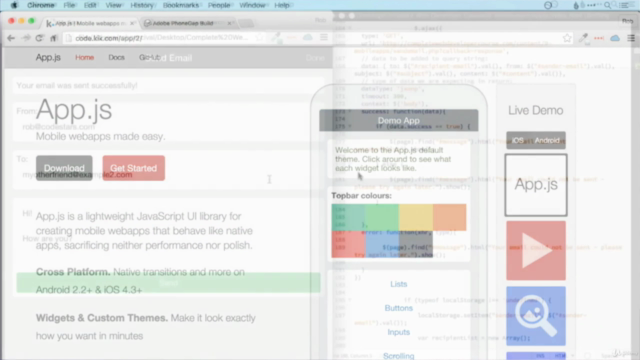640x360 pixels.
Task: Click the 'Mobile webapps made easy.' tagline
Action: 100,136
